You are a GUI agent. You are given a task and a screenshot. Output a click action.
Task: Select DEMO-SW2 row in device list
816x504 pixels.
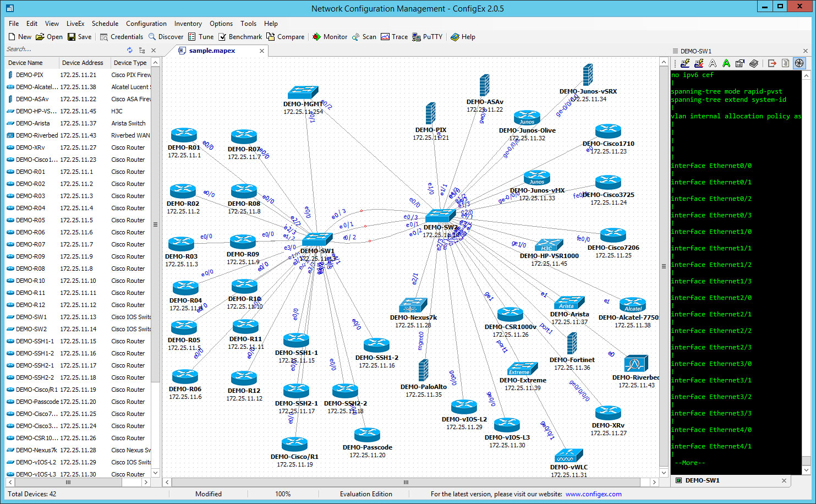click(x=78, y=329)
